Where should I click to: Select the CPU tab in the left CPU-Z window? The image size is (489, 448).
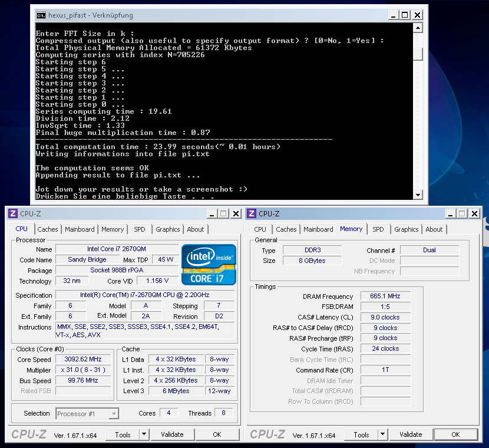pyautogui.click(x=22, y=229)
